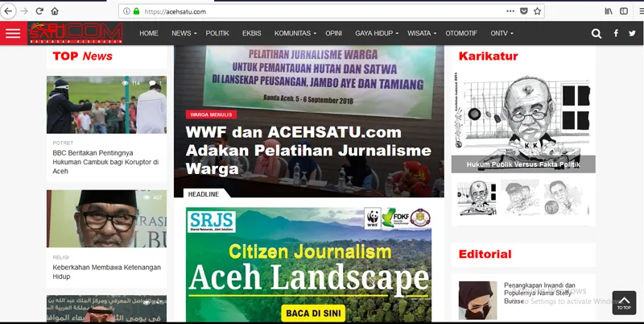Visit the Facebook page icon
Viewport: 644px width, 324px height.
click(616, 33)
